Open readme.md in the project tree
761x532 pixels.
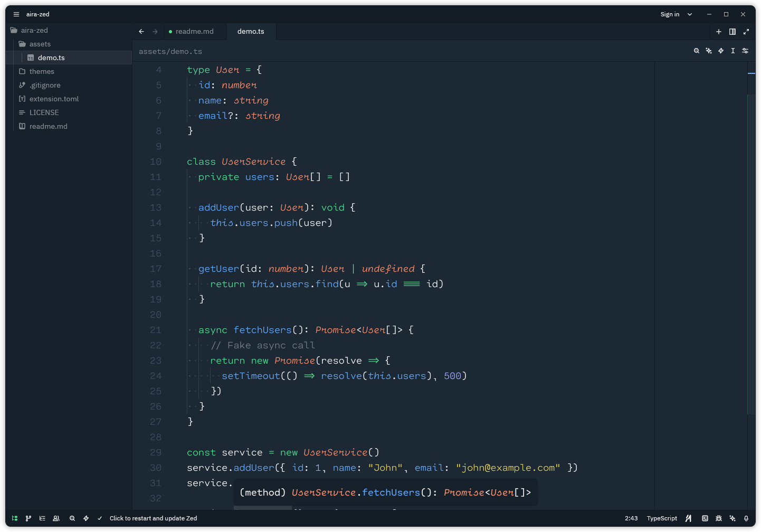pos(69,126)
